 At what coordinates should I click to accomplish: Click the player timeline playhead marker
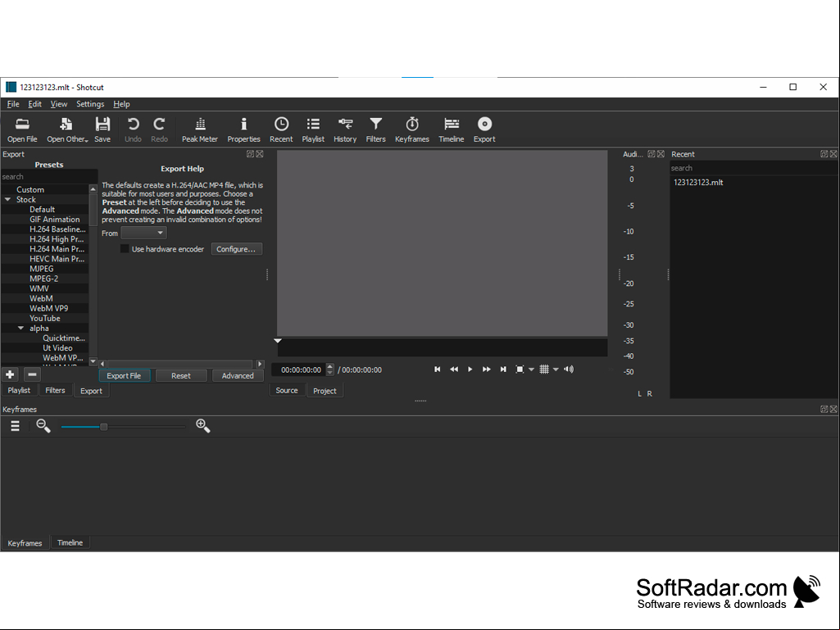point(278,341)
